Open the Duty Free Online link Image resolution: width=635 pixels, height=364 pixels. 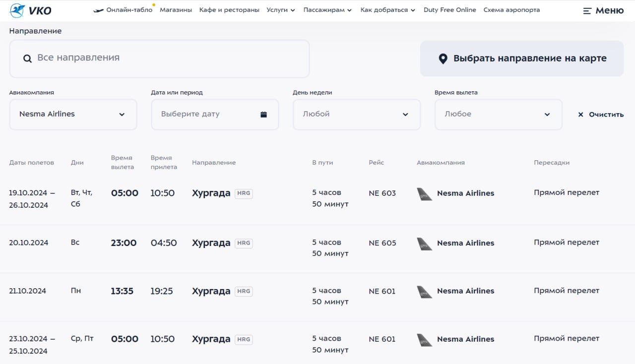coord(449,10)
